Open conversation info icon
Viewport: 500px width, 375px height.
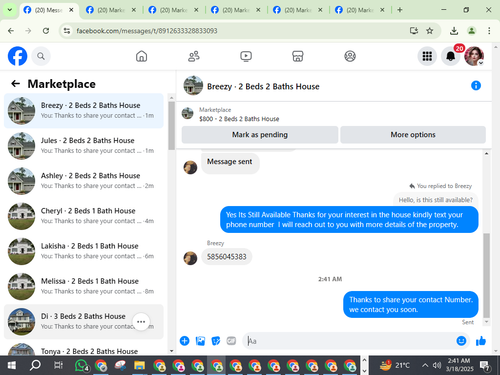[x=476, y=86]
